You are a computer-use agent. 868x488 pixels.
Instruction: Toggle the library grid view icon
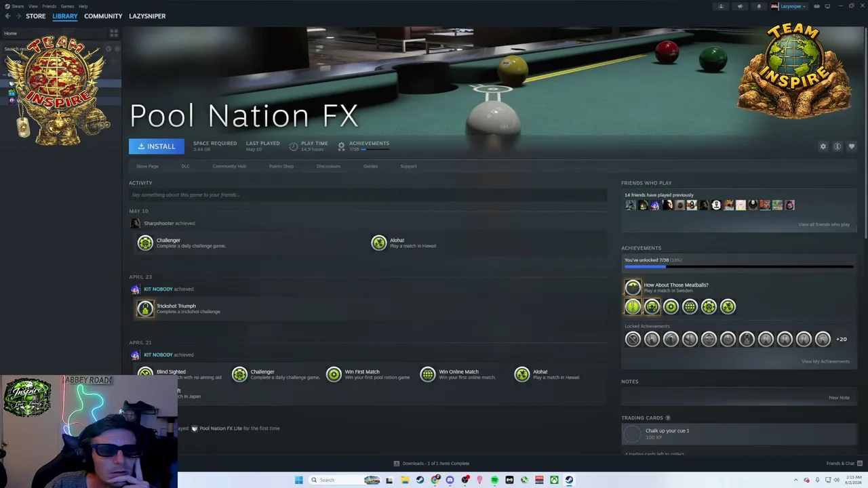click(114, 33)
